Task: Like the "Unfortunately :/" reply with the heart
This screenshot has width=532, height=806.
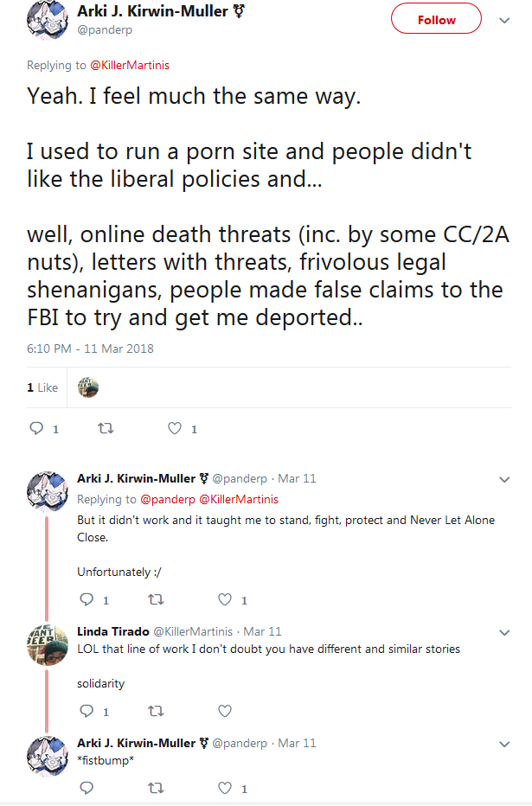Action: [x=225, y=599]
